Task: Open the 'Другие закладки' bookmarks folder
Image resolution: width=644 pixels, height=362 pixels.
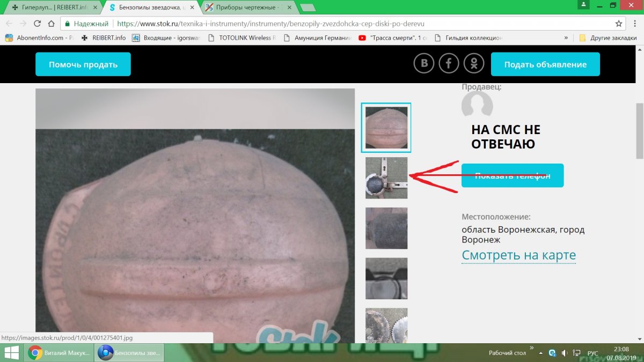Action: (x=607, y=38)
